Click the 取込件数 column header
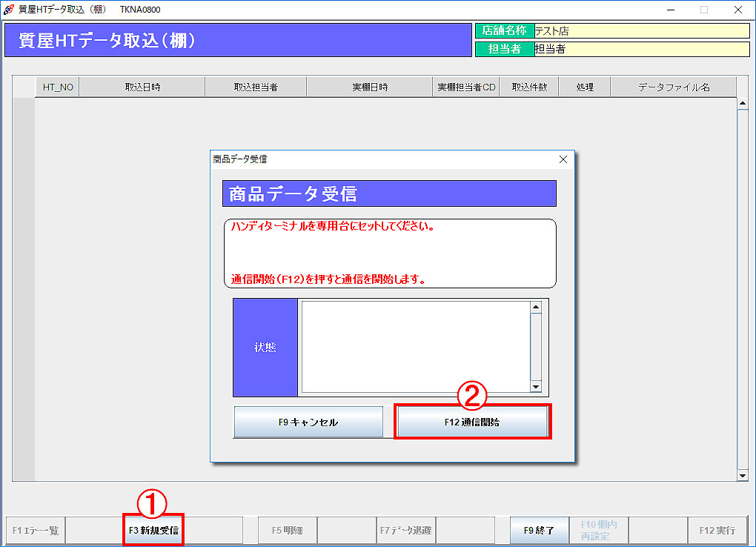Screen dimensions: 756x547 coord(529,87)
